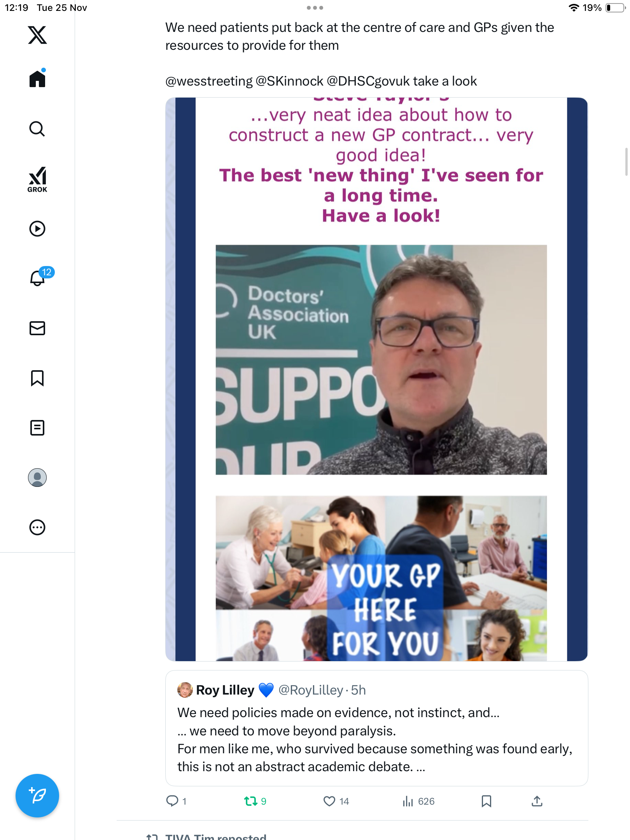This screenshot has width=630, height=840.
Task: Open Messages envelope icon
Action: (x=37, y=328)
